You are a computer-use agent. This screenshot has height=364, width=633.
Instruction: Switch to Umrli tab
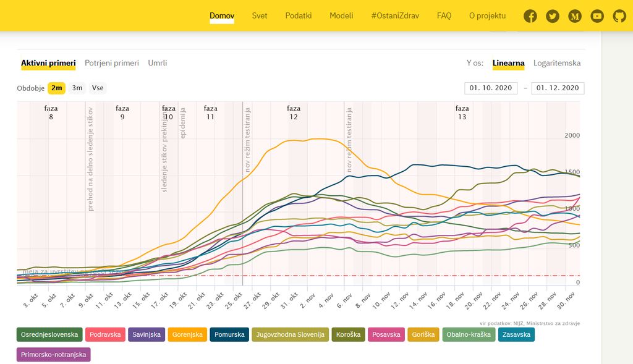point(158,63)
